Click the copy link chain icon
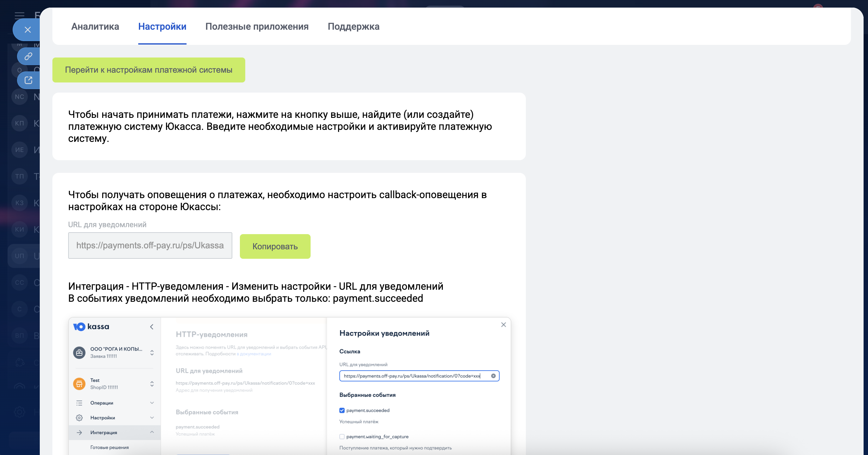This screenshot has height=455, width=868. click(x=28, y=56)
